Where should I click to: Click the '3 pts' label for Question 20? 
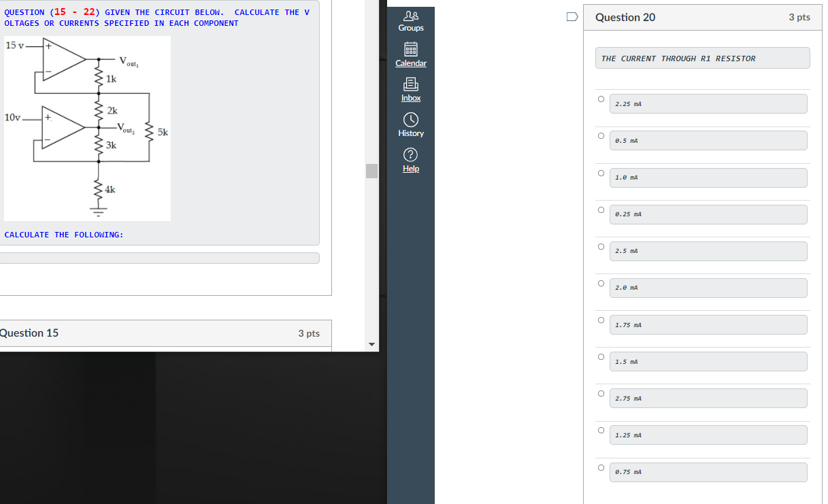click(x=799, y=17)
